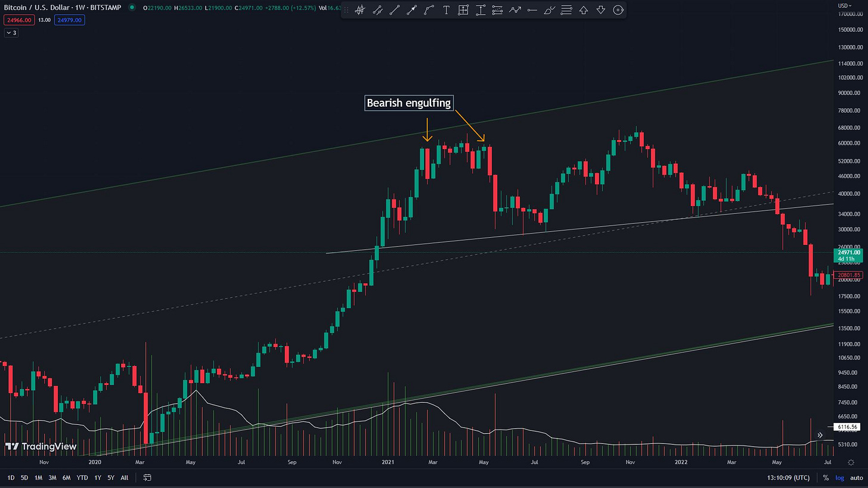The width and height of the screenshot is (868, 488).
Task: Select the 5Y time range
Action: click(111, 478)
